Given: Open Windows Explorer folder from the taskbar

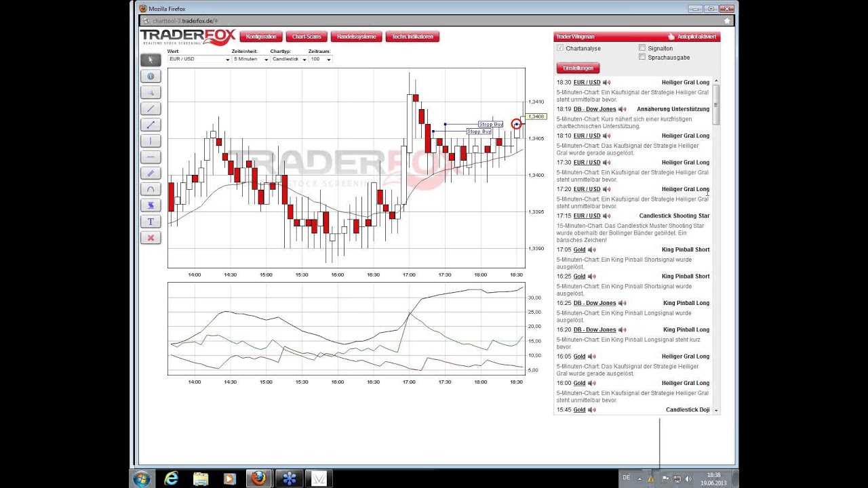Looking at the screenshot, I should (201, 479).
